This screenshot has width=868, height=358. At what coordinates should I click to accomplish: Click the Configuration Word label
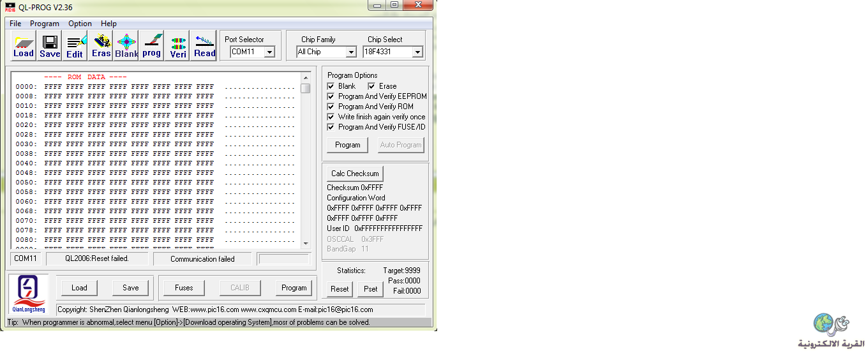(x=356, y=198)
